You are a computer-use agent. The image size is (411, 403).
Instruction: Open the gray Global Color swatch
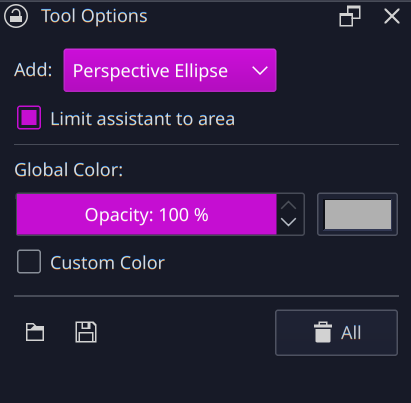tap(357, 214)
